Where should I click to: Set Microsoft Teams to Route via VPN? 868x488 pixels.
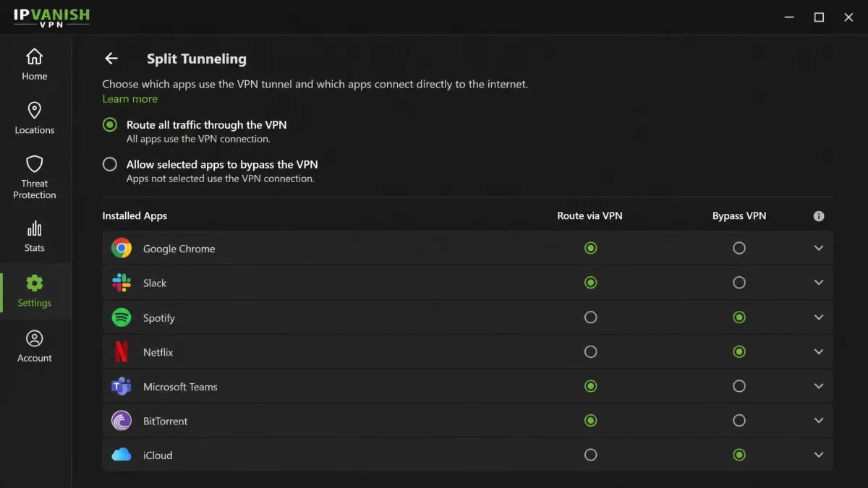(591, 386)
